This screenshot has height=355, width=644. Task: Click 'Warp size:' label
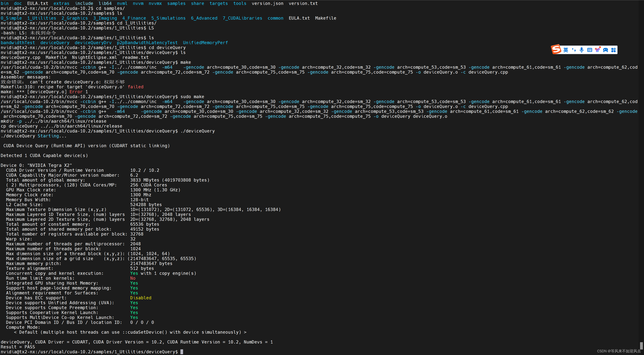[x=19, y=239]
